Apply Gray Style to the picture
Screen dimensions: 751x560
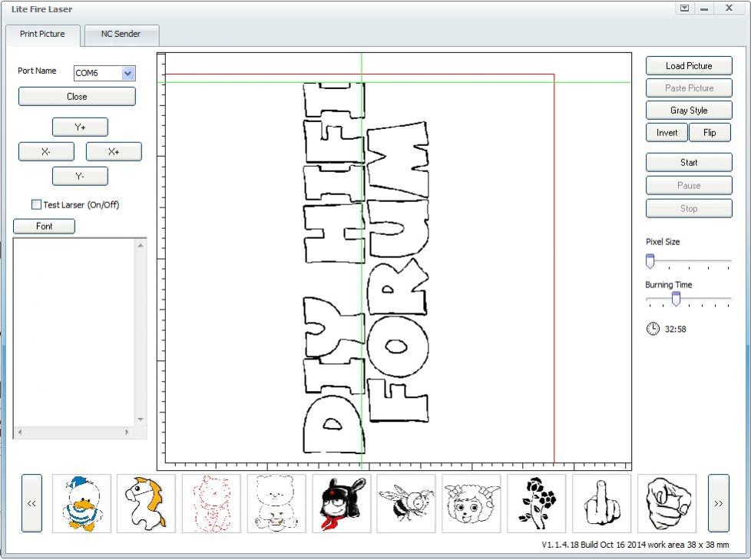[689, 110]
